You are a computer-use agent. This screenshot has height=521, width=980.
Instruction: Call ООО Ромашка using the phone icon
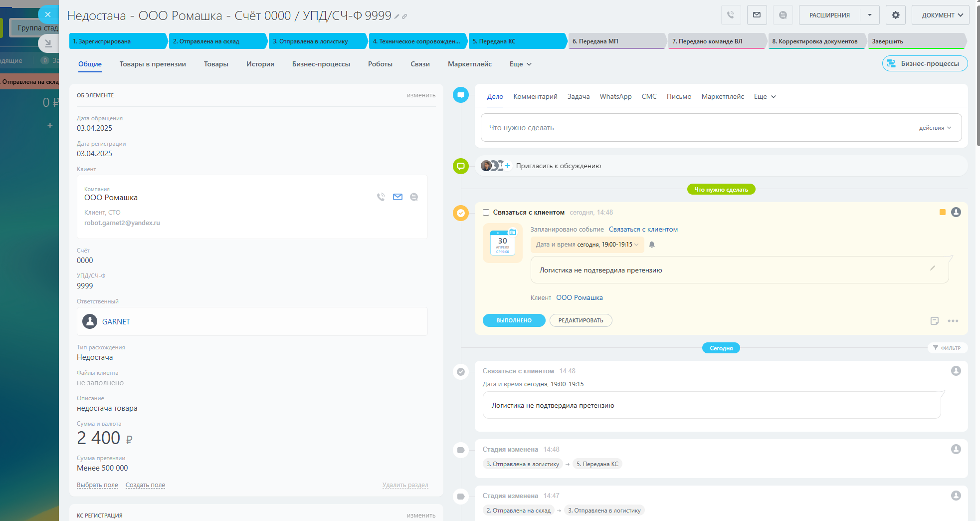coord(381,197)
